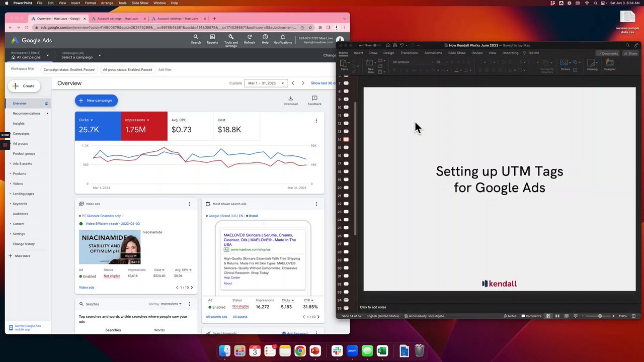
Task: Open Excel from the Dock
Action: click(x=382, y=350)
